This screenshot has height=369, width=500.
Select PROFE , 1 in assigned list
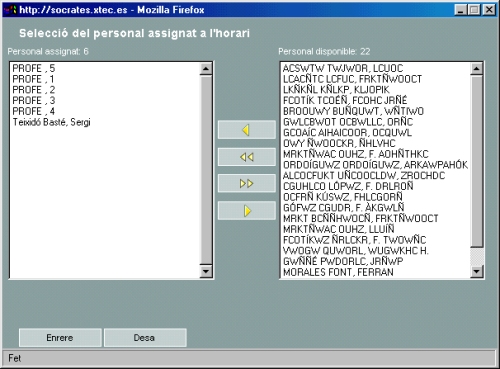click(x=33, y=79)
